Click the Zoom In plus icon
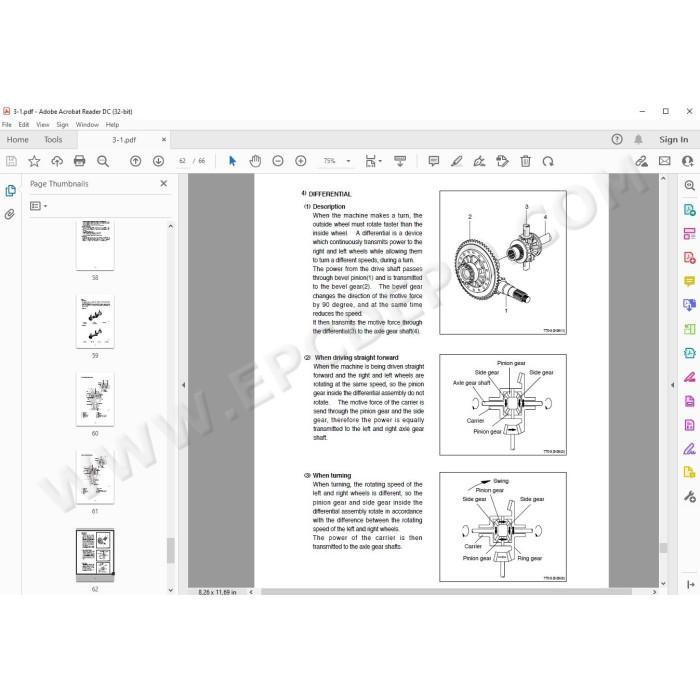 pyautogui.click(x=301, y=161)
